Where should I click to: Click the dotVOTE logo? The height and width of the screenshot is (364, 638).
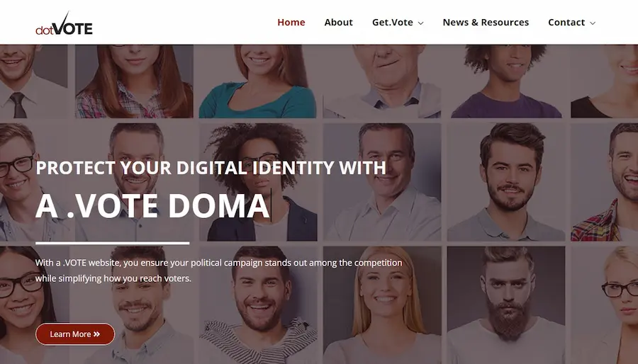click(x=65, y=23)
